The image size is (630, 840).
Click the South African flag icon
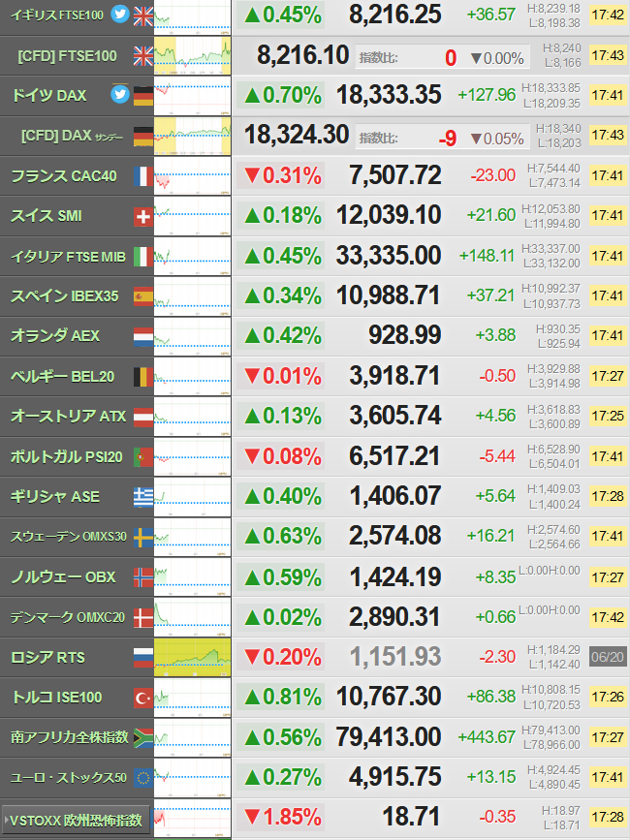coord(143,737)
